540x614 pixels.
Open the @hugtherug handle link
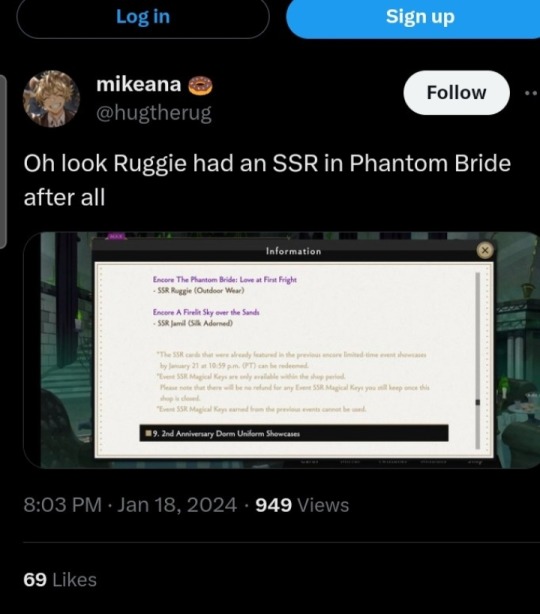[x=154, y=113]
